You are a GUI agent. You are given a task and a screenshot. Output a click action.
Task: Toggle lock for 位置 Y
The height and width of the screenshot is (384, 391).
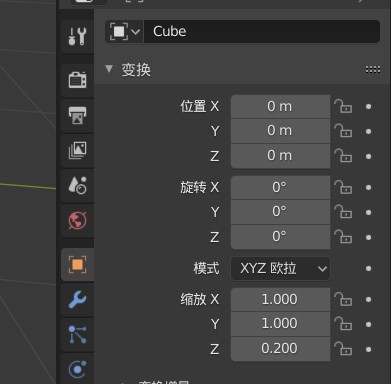(343, 131)
